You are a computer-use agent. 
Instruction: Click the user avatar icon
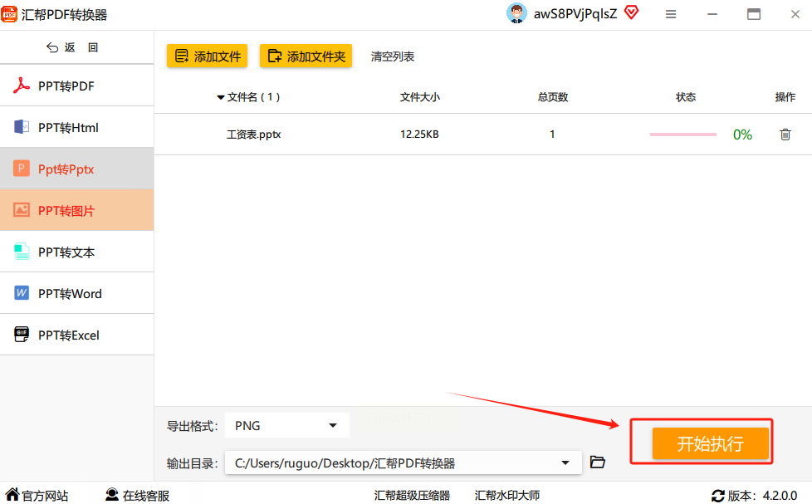pos(516,13)
